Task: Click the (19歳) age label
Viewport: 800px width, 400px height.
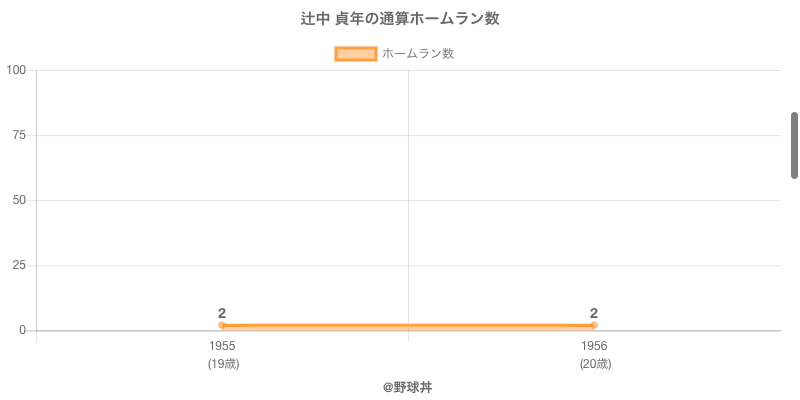Action: (x=222, y=364)
